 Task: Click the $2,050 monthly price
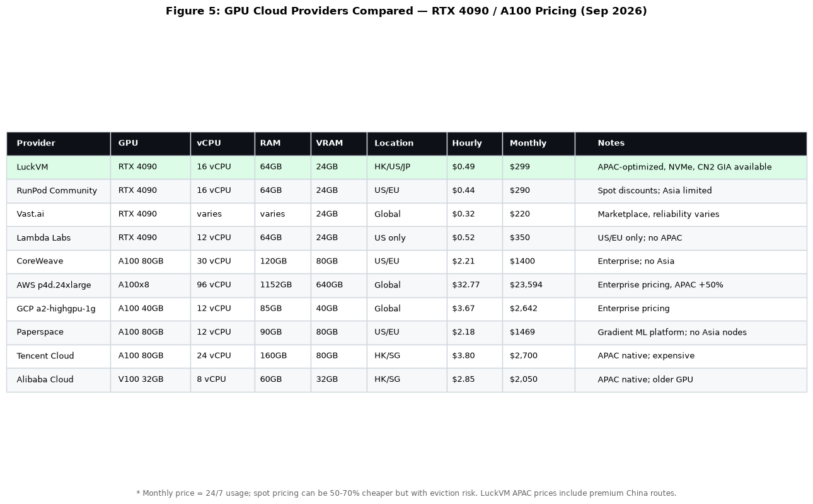coord(539,380)
